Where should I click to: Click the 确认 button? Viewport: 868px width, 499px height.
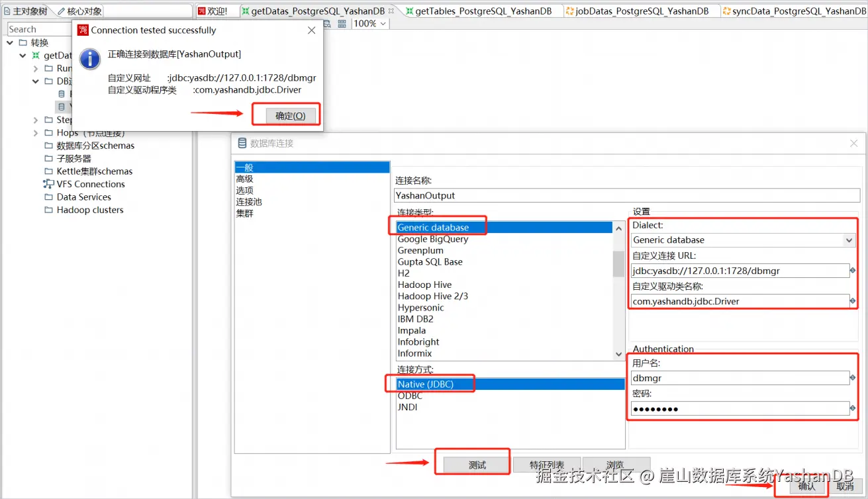click(806, 486)
